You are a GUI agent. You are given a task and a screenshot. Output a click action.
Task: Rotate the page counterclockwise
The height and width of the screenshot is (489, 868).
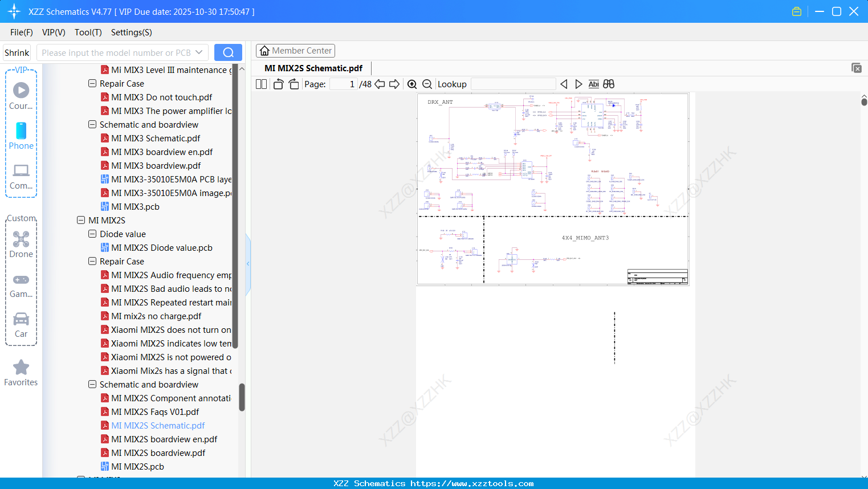278,84
